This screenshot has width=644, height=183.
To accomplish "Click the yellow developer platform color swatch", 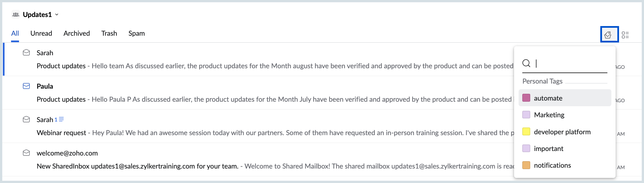I will click(x=526, y=131).
